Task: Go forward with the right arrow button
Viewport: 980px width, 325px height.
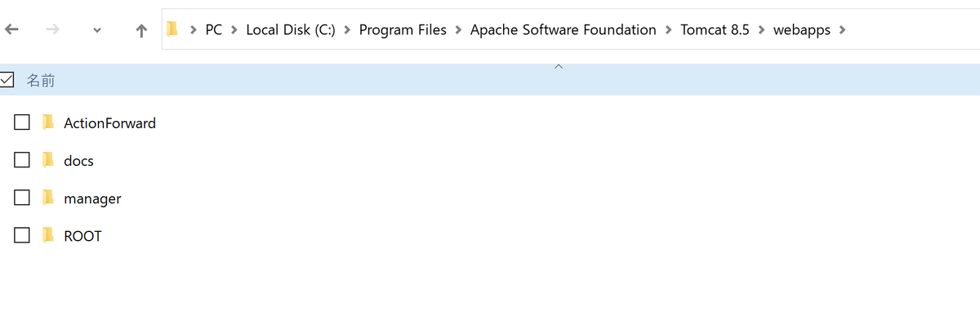Action: click(x=52, y=30)
